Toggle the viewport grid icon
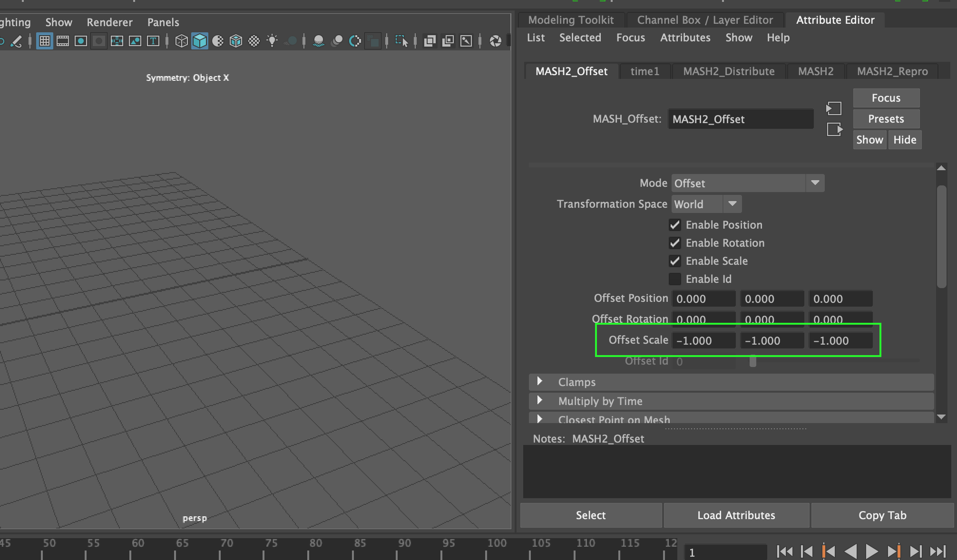957x560 pixels. coord(44,41)
